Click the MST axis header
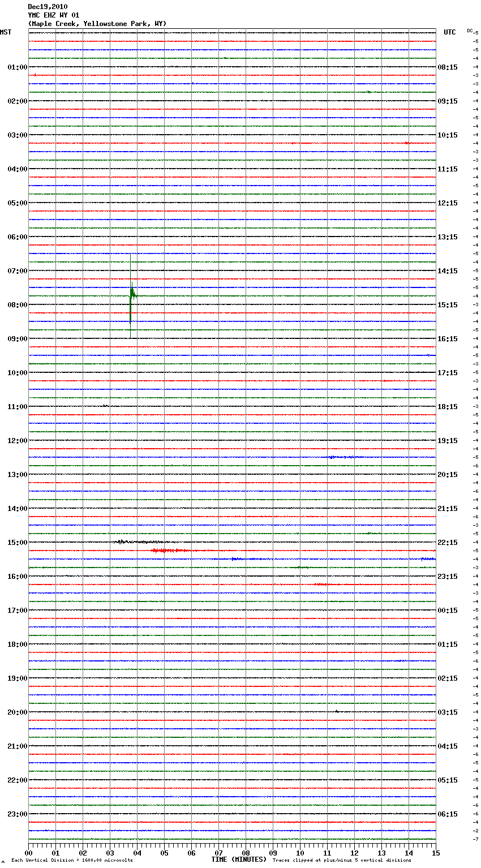Viewport: 481px width, 868px height. point(6,32)
